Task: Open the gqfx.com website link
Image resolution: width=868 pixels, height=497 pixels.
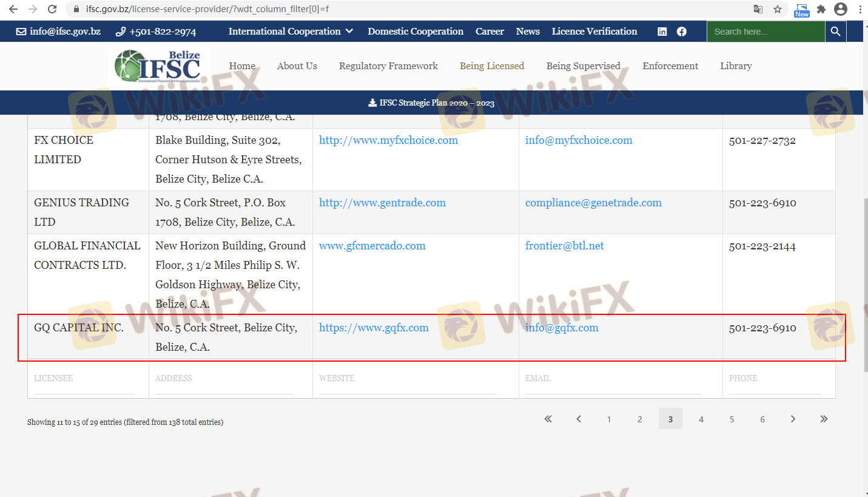Action: coord(374,328)
